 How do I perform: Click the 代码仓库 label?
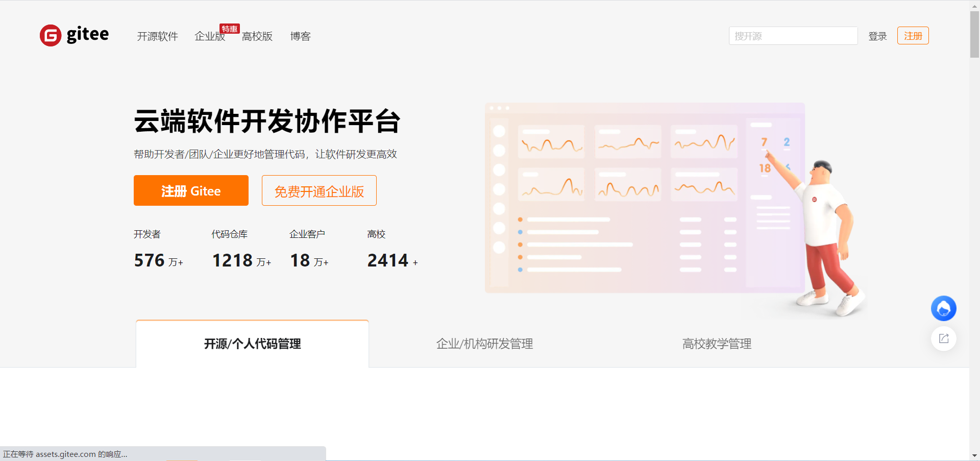tap(230, 234)
